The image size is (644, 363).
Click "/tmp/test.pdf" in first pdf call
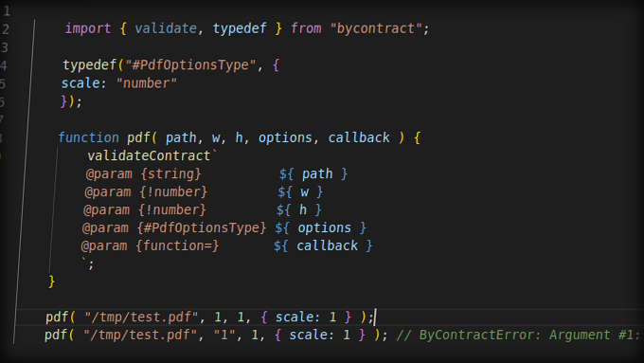[x=141, y=318]
